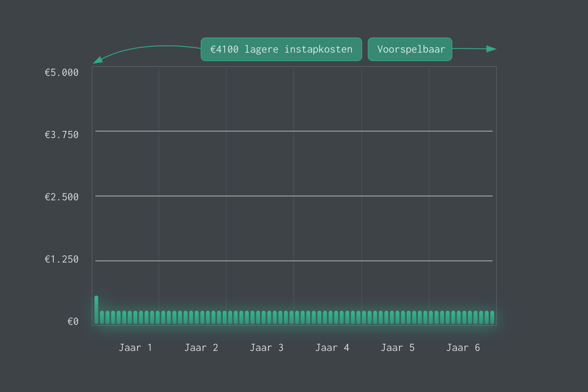This screenshot has width=588, height=392.
Task: Click the tall first bar of the chart
Action: [x=96, y=310]
